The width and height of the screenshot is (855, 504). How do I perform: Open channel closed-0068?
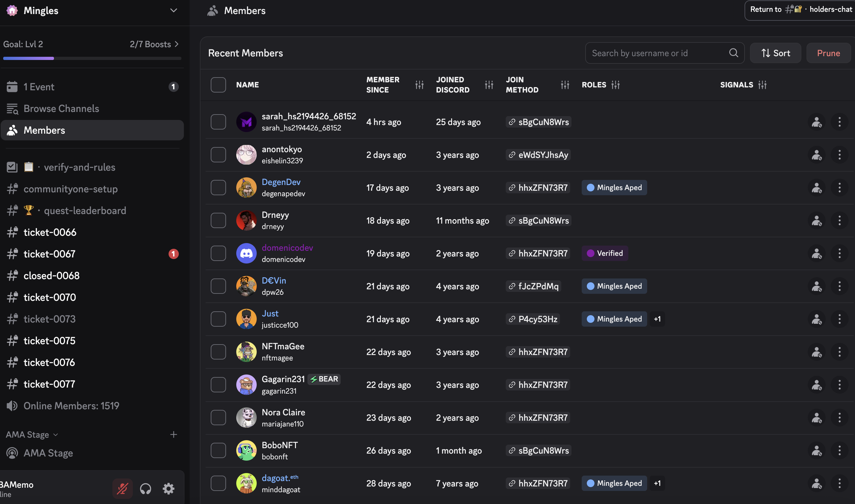[x=92, y=275]
